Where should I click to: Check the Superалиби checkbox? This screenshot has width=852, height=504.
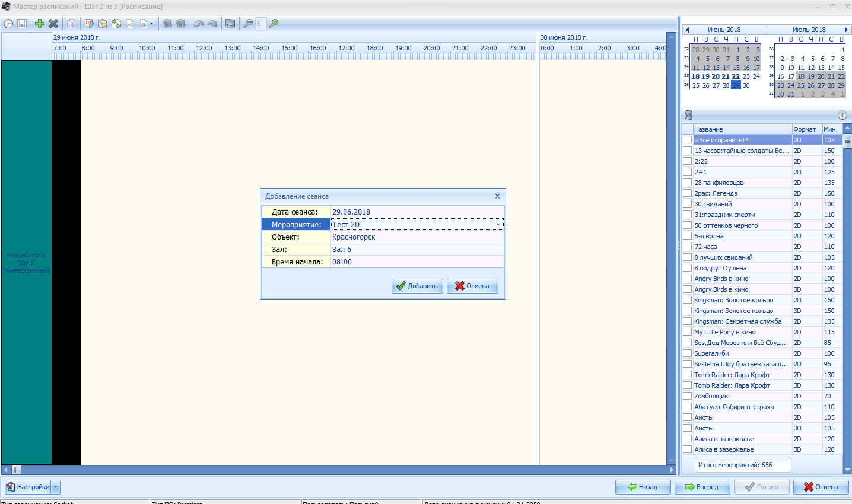[x=687, y=353]
